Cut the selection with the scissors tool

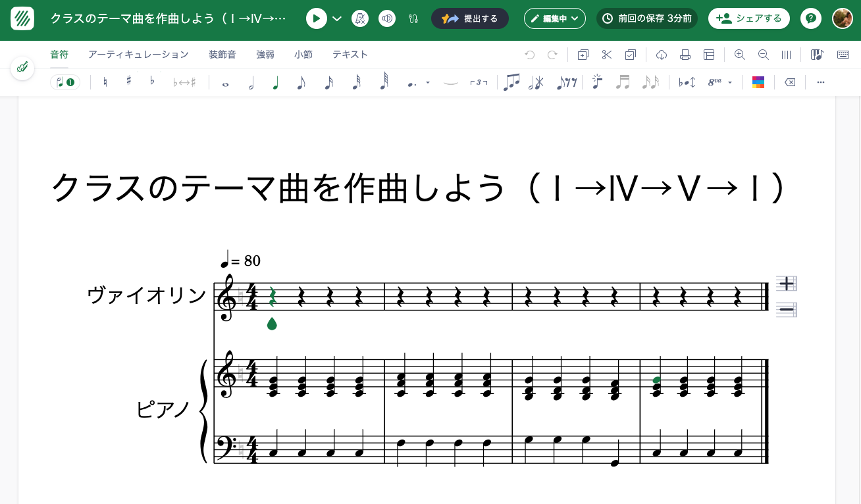pos(606,55)
